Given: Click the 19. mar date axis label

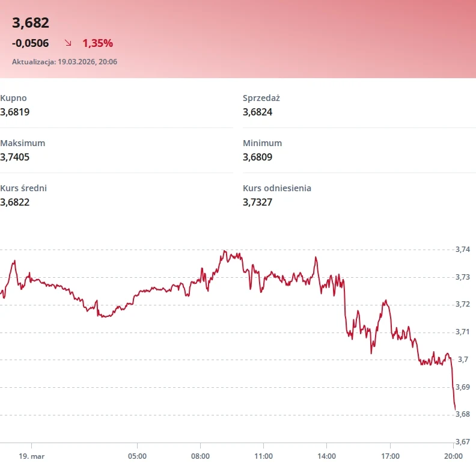Looking at the screenshot, I should [x=31, y=456].
